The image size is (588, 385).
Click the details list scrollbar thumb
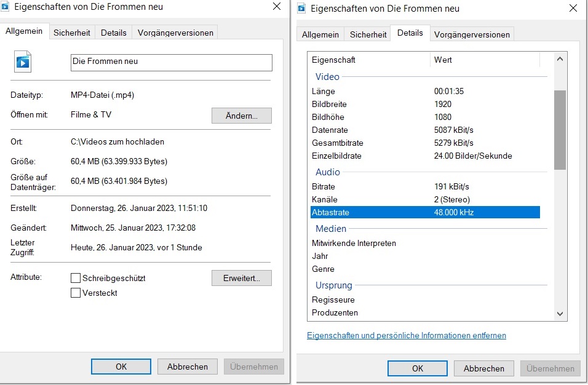point(560,129)
